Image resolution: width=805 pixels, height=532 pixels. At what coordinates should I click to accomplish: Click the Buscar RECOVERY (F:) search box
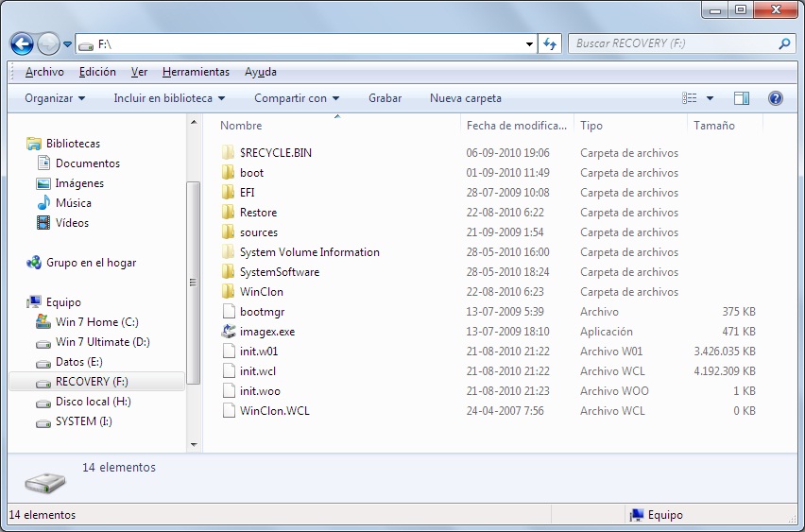pyautogui.click(x=680, y=43)
